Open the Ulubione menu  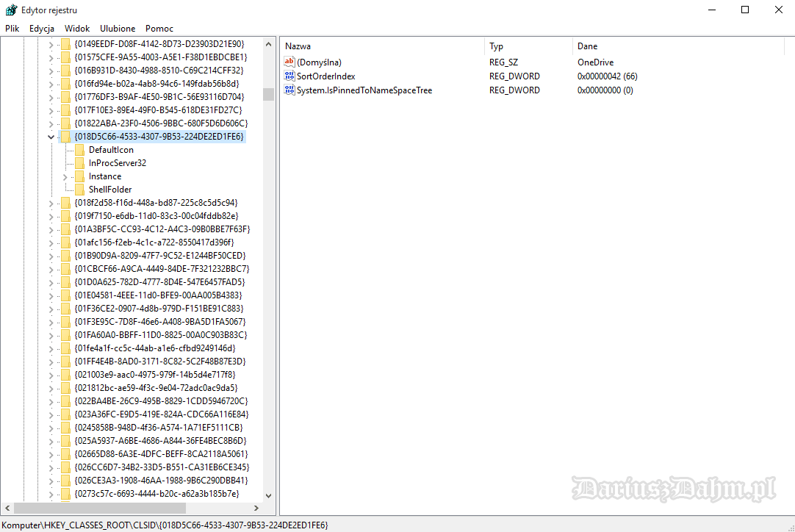[118, 29]
